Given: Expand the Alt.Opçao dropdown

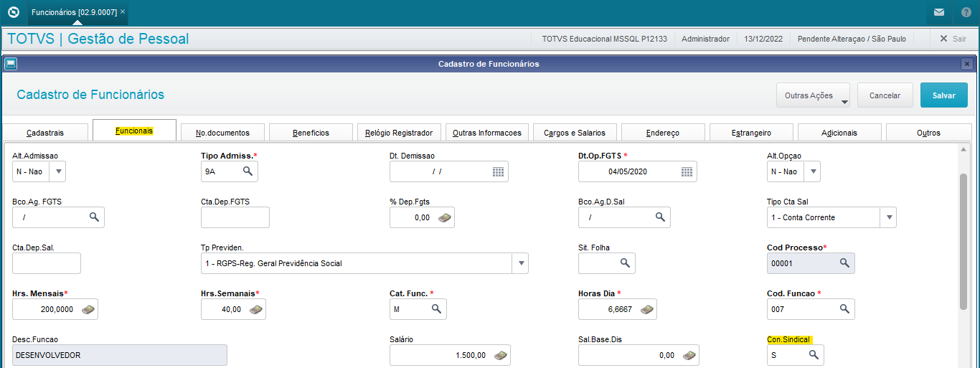Looking at the screenshot, I should pos(812,171).
